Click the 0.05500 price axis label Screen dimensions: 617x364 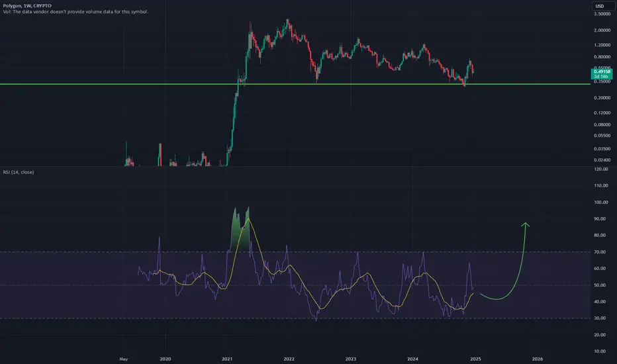pos(602,136)
